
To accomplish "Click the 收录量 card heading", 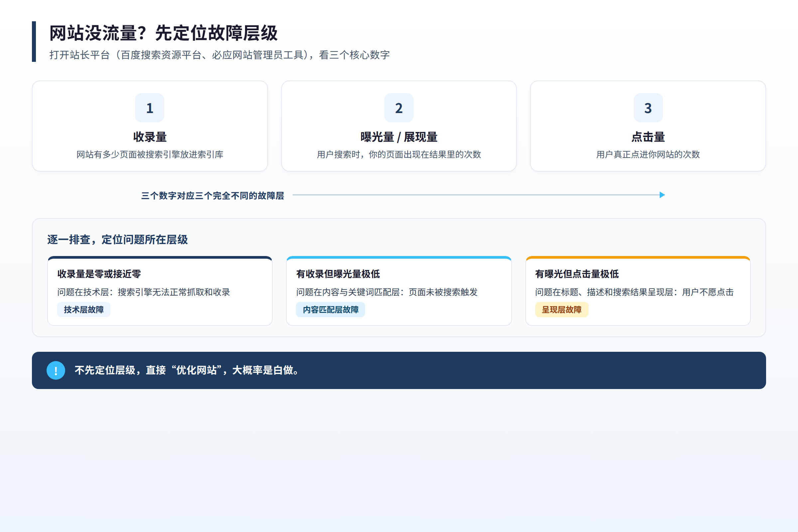I will click(x=150, y=137).
